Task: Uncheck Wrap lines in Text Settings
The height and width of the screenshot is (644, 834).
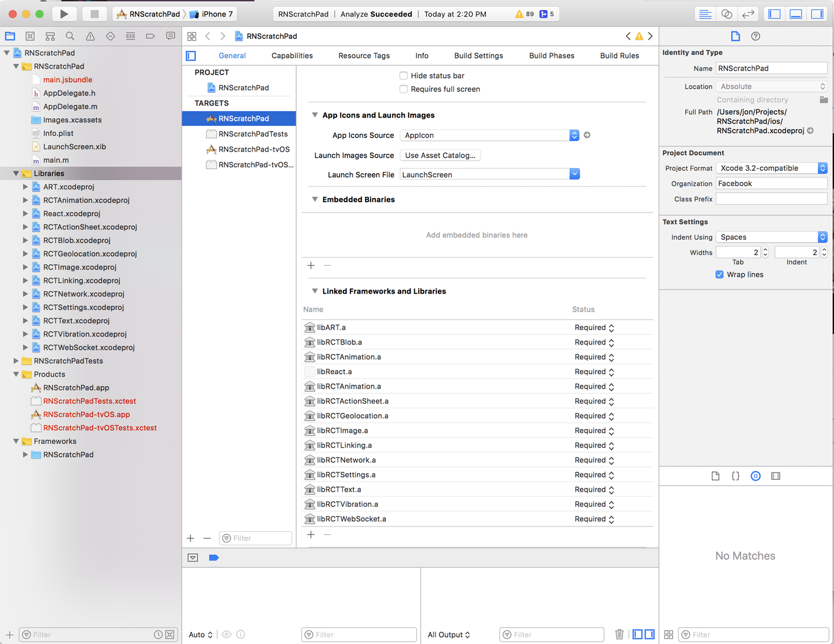Action: click(719, 275)
